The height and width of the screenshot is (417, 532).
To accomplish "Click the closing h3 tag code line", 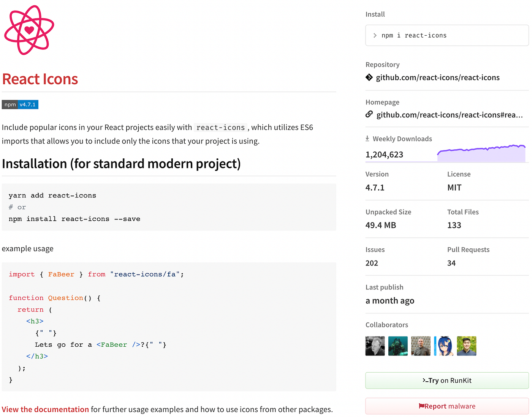I will click(37, 356).
